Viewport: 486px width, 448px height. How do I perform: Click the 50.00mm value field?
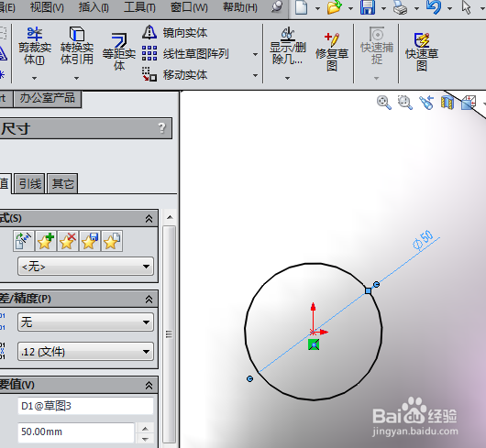tap(76, 432)
